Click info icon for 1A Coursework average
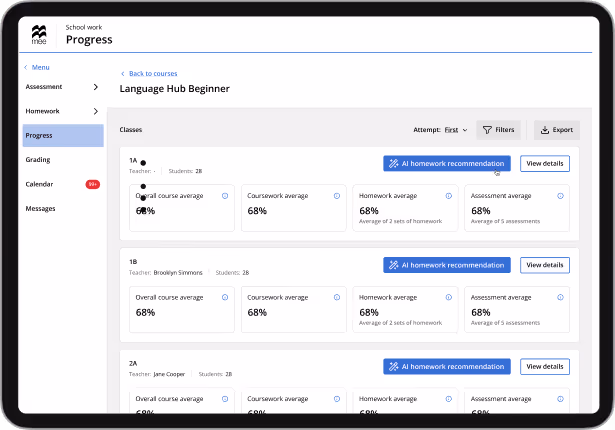The image size is (615, 430). 337,196
